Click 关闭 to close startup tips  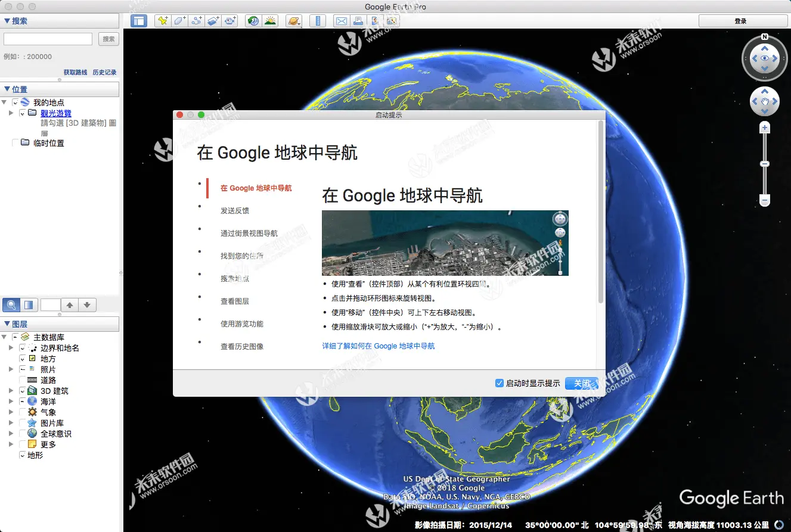tap(582, 383)
